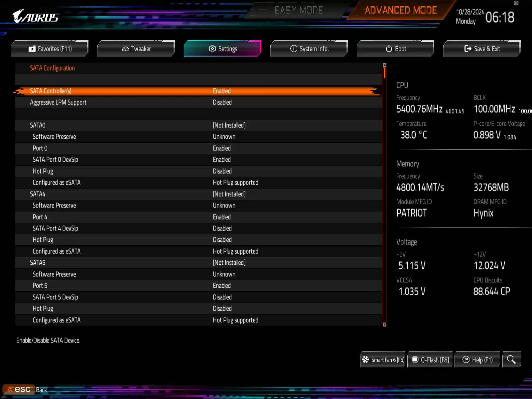
Task: Click VCCSA reading 1.035 V
Action: (x=412, y=291)
